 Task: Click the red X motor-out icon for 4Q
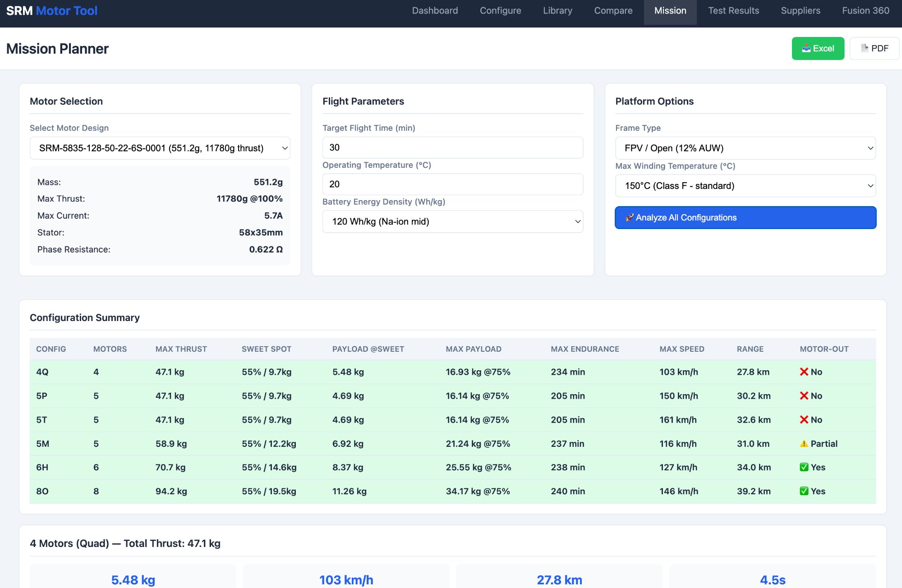[x=804, y=372]
